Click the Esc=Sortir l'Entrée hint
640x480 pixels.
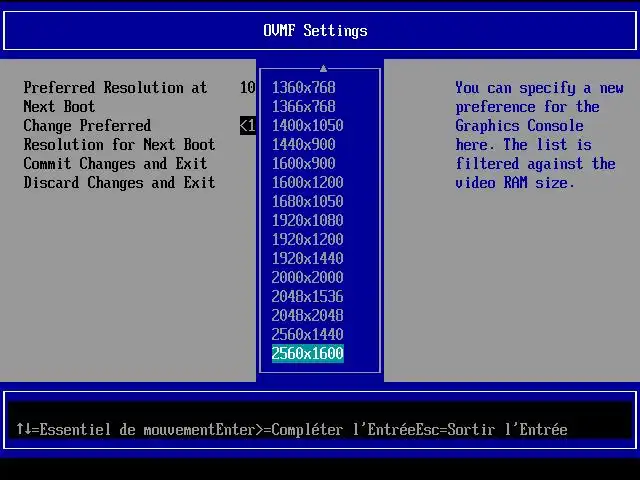pos(492,429)
